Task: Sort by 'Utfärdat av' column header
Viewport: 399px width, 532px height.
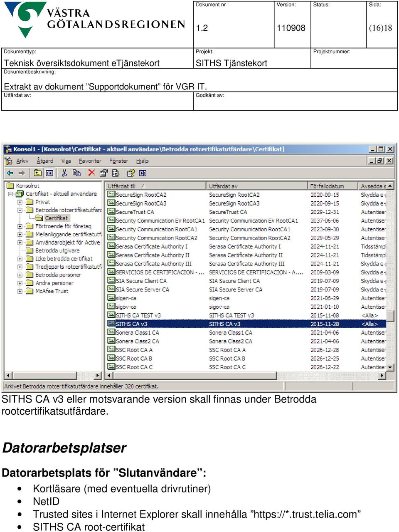Action: [257, 186]
